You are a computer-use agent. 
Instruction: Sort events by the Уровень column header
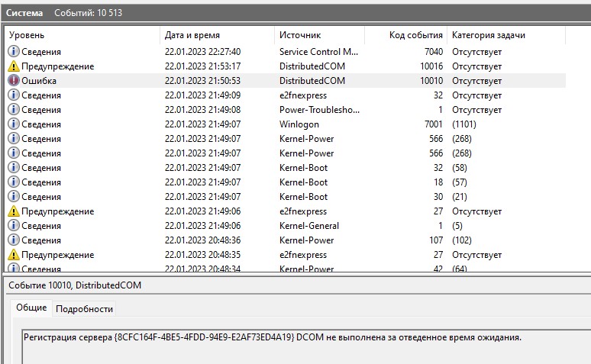click(27, 35)
